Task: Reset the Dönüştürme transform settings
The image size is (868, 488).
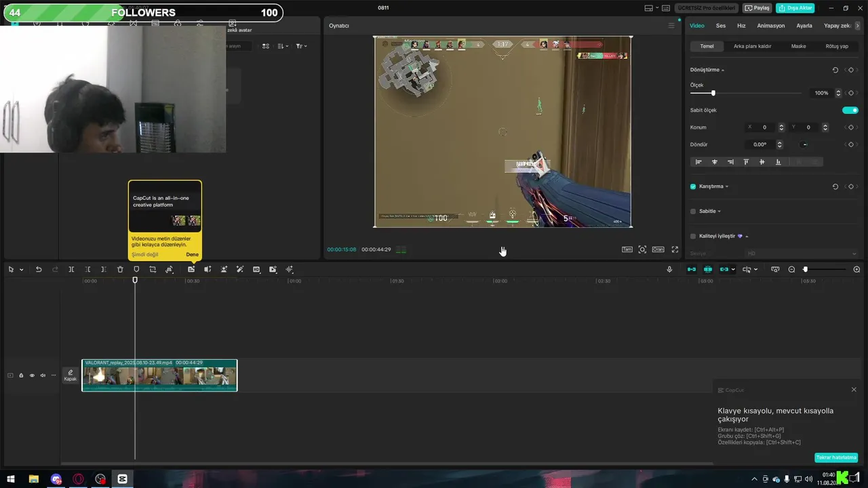Action: (x=835, y=70)
